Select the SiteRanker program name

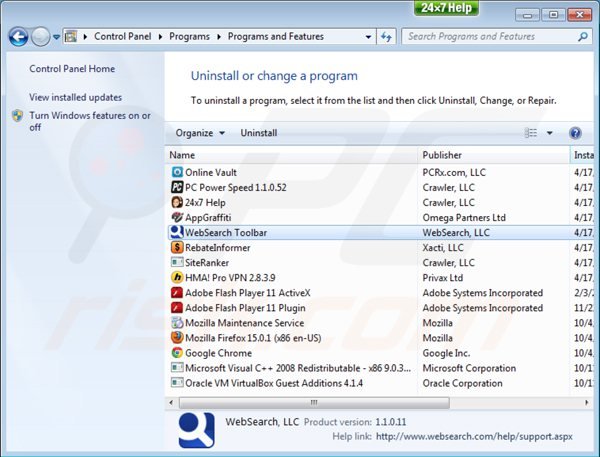(x=207, y=263)
